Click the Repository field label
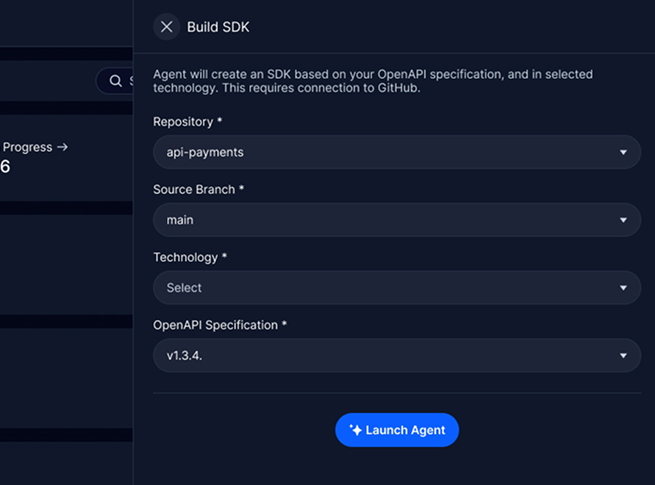The height and width of the screenshot is (485, 655). (x=187, y=122)
